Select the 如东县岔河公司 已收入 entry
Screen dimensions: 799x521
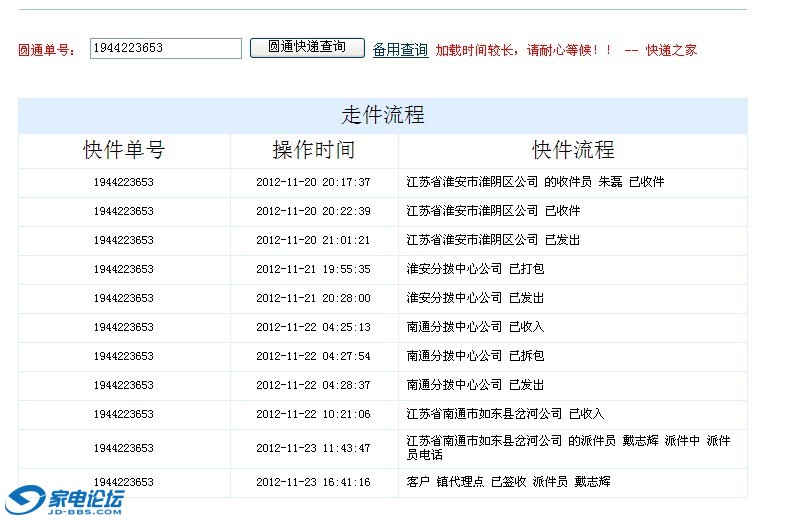coord(505,414)
